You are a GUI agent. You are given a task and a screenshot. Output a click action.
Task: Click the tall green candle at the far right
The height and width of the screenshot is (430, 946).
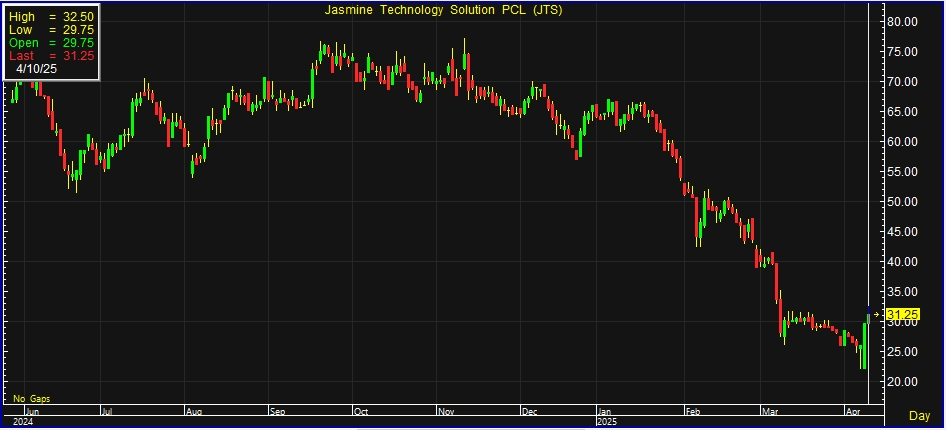(865, 340)
